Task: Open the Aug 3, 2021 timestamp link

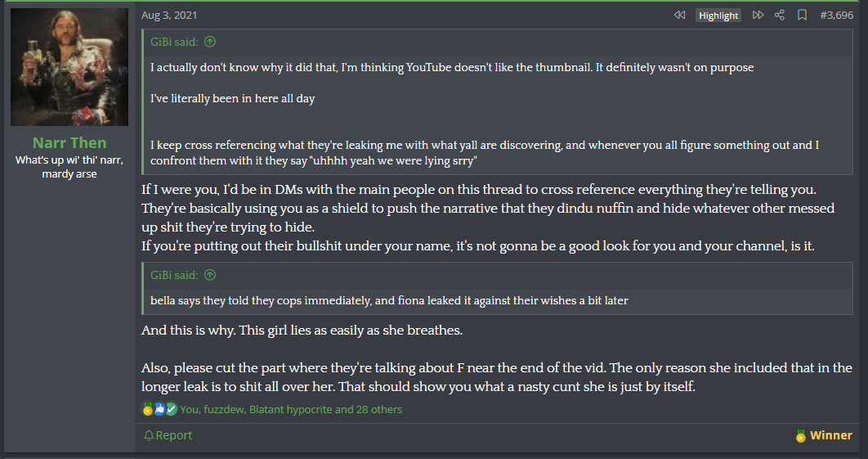Action: [x=169, y=15]
